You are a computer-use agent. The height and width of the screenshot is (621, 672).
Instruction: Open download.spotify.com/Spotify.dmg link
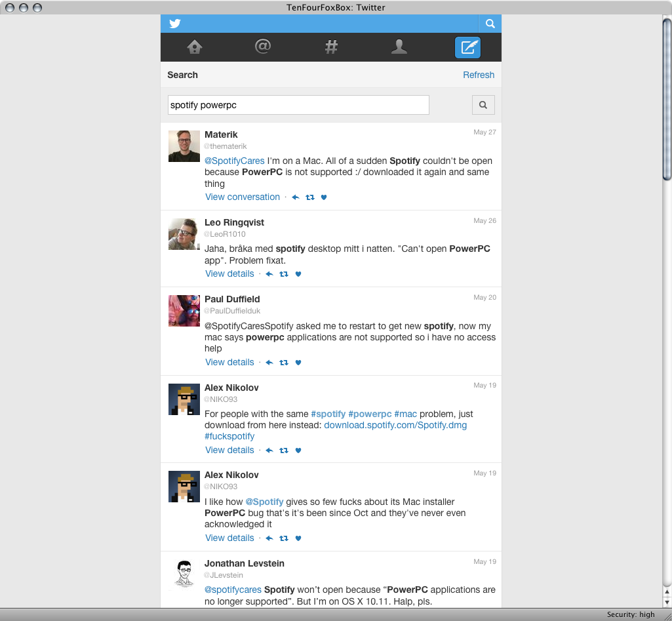[395, 425]
